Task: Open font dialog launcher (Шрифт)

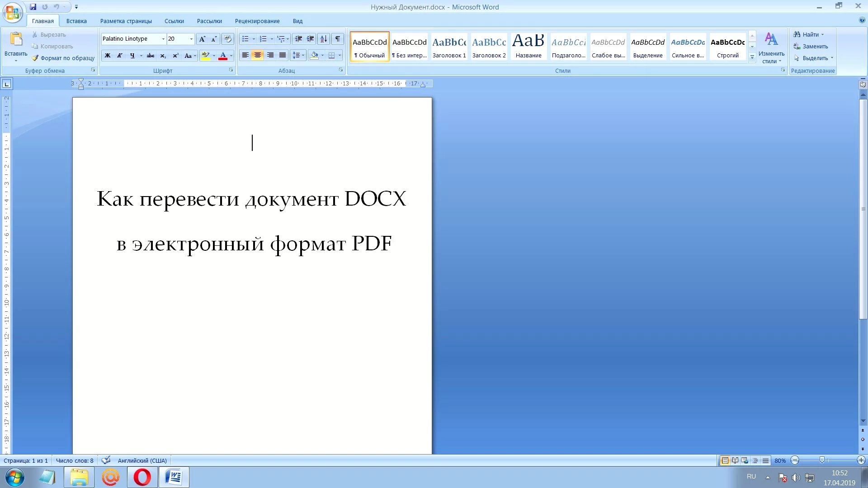Action: tap(231, 70)
